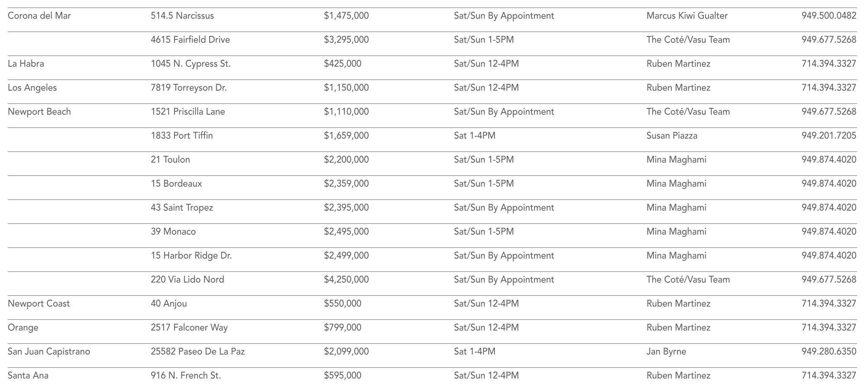The image size is (868, 385).
Task: Click the Los Angeles city label
Action: tap(32, 88)
